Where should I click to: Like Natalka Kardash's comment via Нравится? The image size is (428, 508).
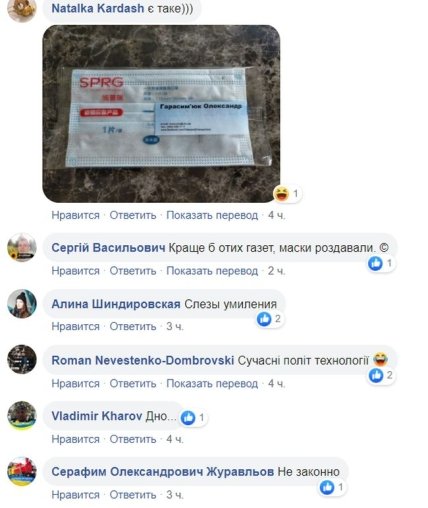tap(75, 215)
